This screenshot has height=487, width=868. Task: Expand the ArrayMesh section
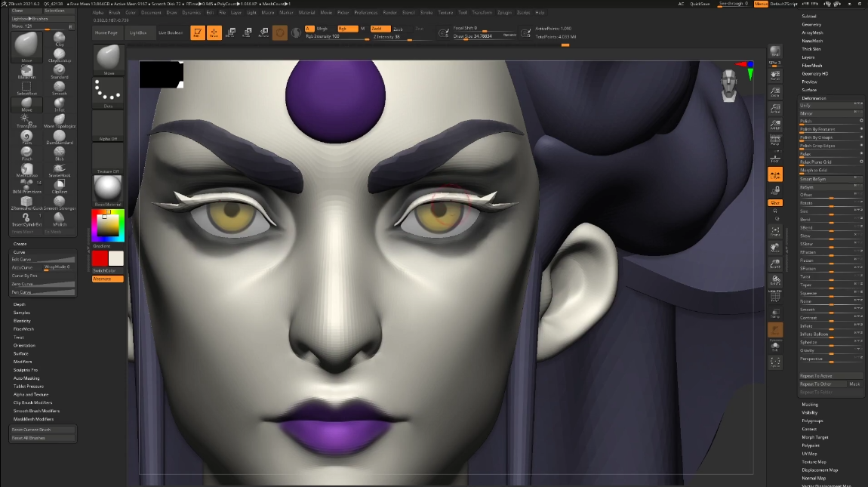(813, 32)
